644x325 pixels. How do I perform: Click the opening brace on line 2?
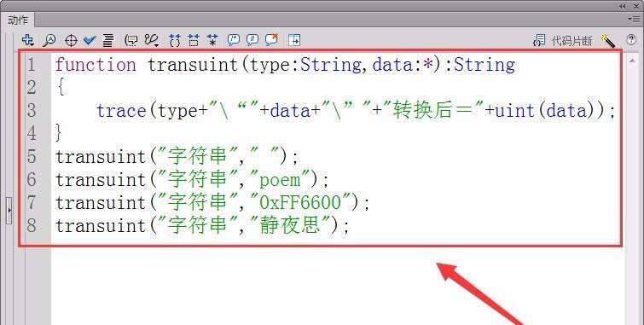61,87
